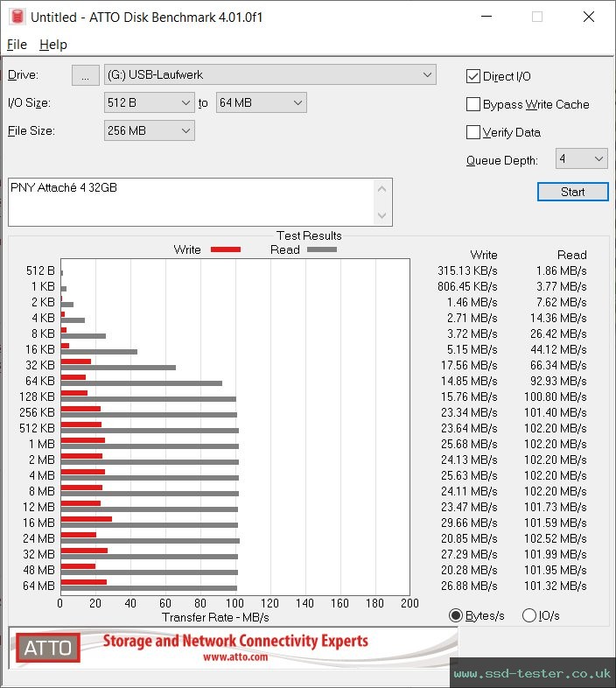Click the 26.88 MB/s write value

469,586
